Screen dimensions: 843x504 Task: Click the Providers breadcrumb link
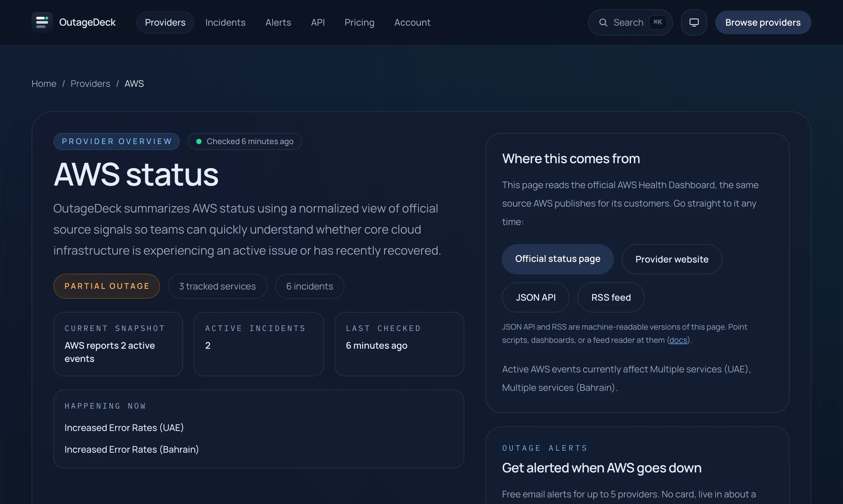pos(91,84)
